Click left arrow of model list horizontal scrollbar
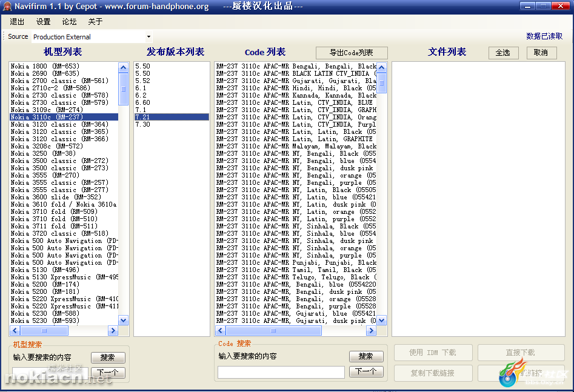The image size is (574, 392). (x=15, y=331)
